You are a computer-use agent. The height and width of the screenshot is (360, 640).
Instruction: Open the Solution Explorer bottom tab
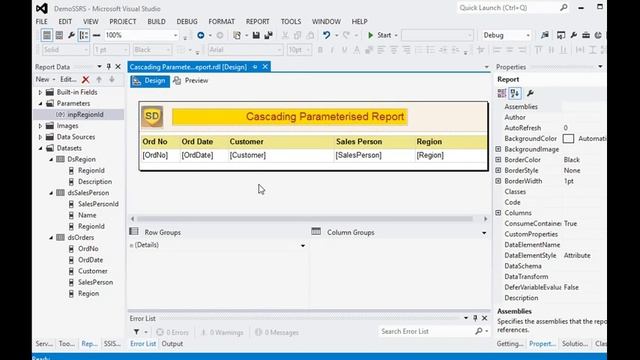click(575, 344)
